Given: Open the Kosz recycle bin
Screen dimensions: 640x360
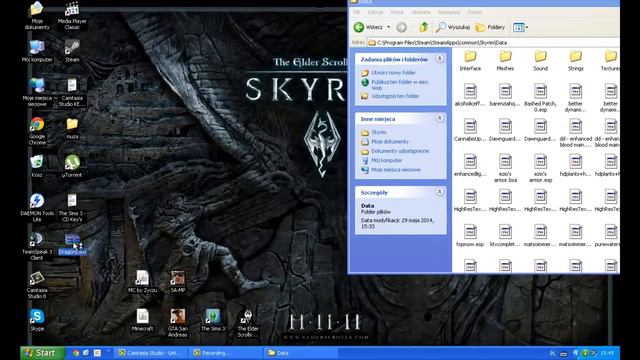Looking at the screenshot, I should tap(37, 166).
